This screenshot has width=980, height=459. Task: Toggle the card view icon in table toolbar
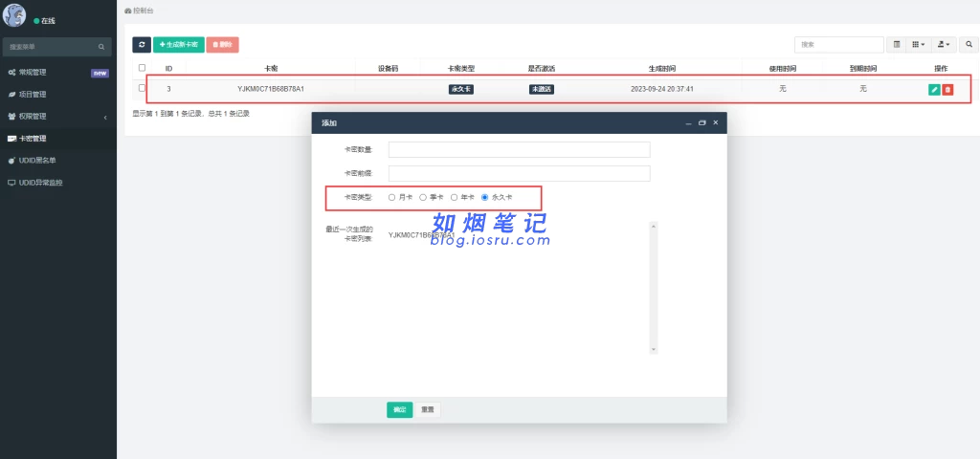click(896, 45)
